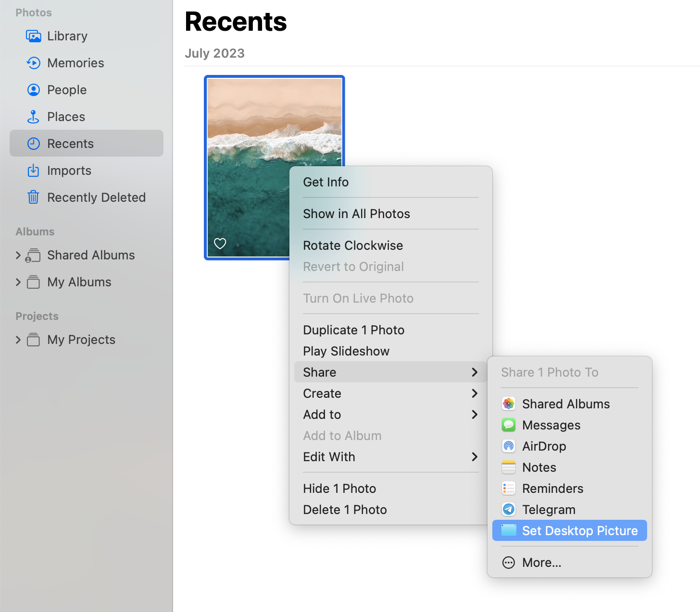Click the More ellipsis circle icon
Image resolution: width=700 pixels, height=612 pixels.
click(509, 563)
